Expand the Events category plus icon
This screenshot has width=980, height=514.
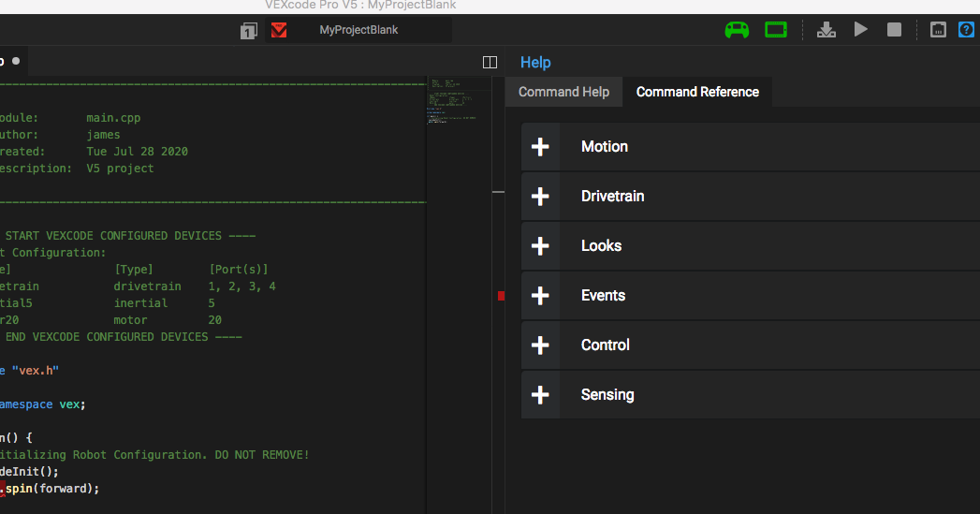(x=540, y=296)
